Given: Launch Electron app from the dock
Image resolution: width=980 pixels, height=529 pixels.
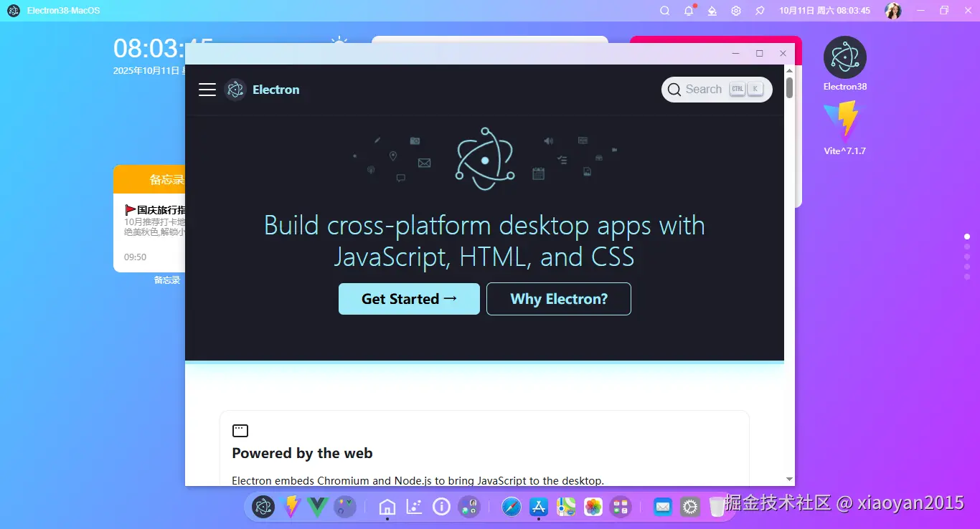Looking at the screenshot, I should coord(263,507).
